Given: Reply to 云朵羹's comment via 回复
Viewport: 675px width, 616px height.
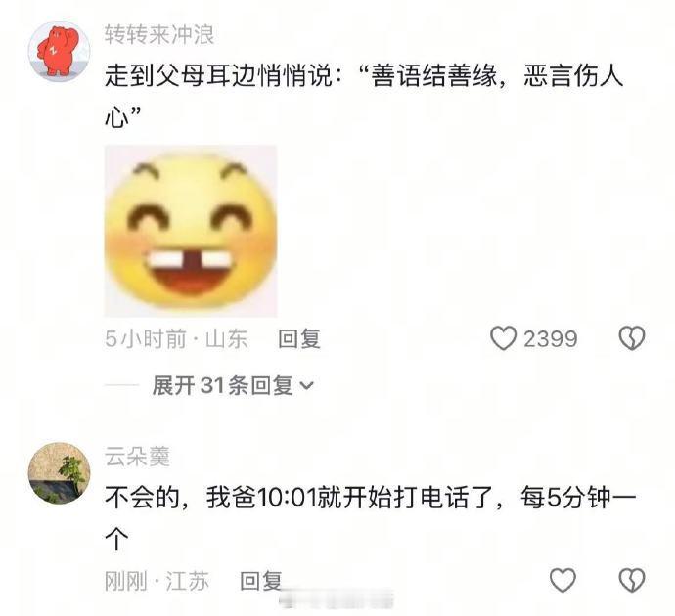Looking at the screenshot, I should click(261, 581).
